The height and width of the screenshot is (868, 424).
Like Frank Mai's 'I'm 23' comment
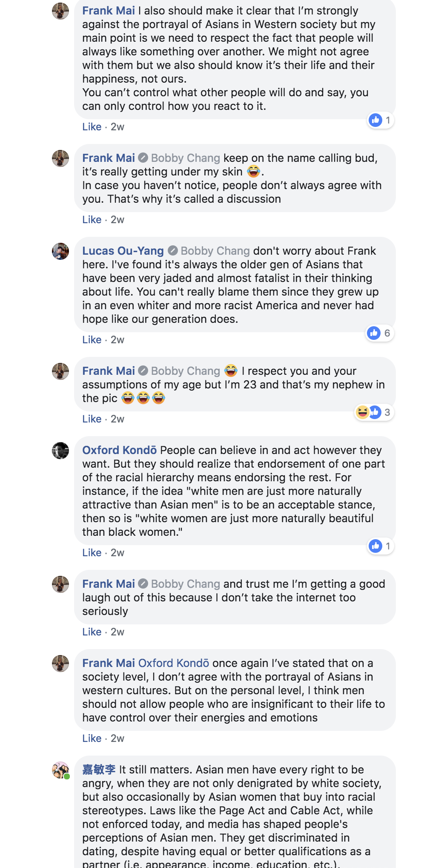(x=92, y=419)
